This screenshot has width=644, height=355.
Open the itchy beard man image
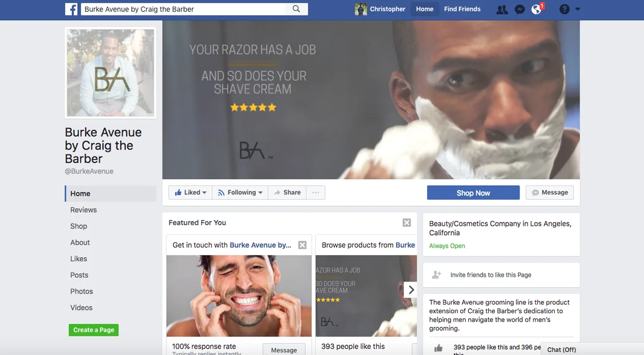pyautogui.click(x=239, y=296)
